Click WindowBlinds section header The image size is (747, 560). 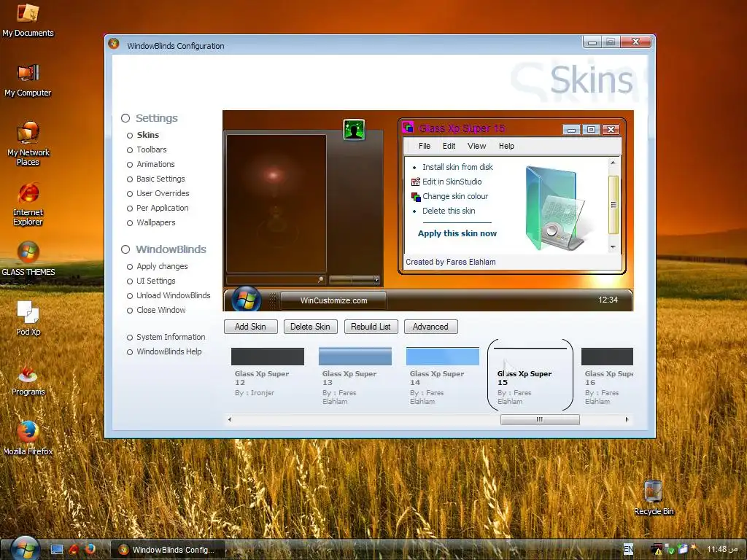171,249
